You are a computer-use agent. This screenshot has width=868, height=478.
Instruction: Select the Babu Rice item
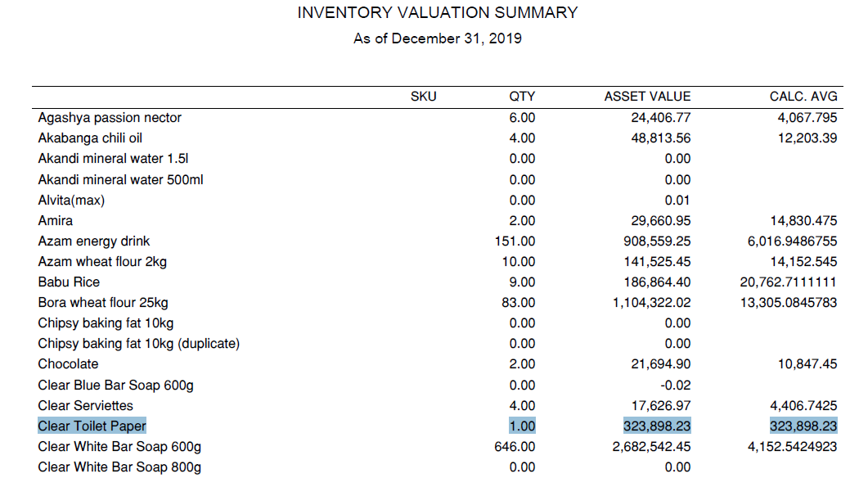(x=69, y=282)
